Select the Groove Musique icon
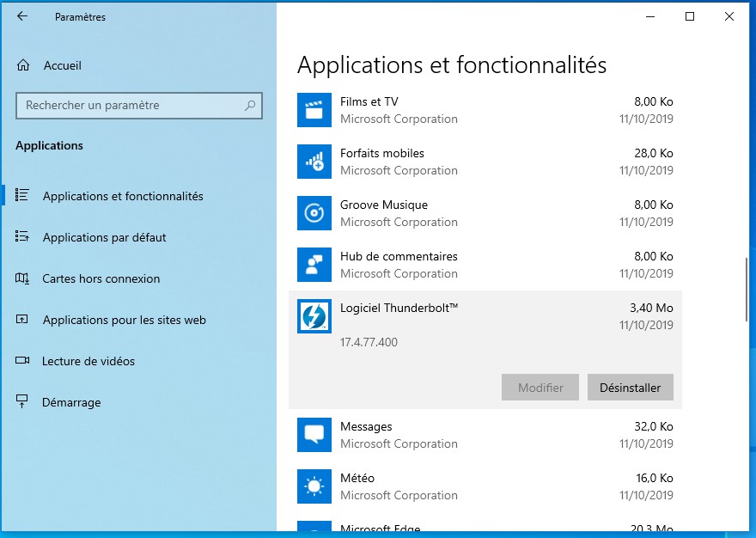The width and height of the screenshot is (756, 538). [x=314, y=213]
